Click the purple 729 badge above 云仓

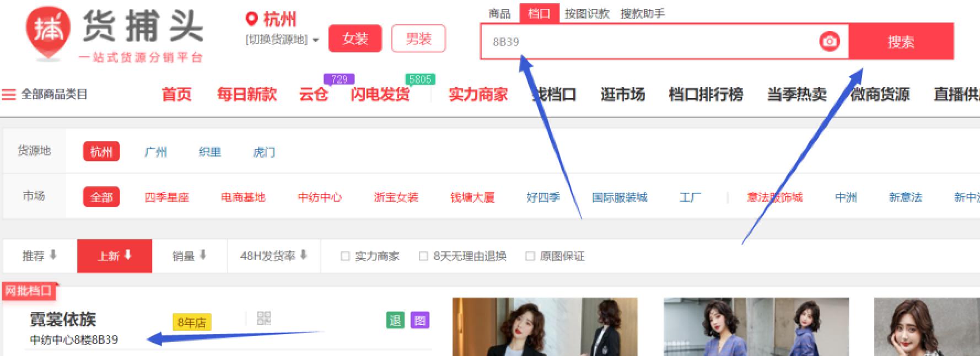(x=339, y=79)
